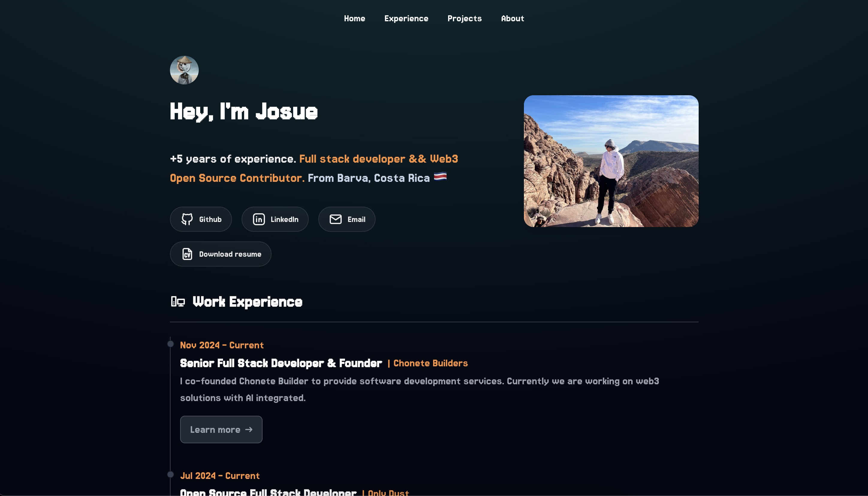Image resolution: width=868 pixels, height=496 pixels.
Task: Open the Projects page from navigation
Action: click(464, 18)
